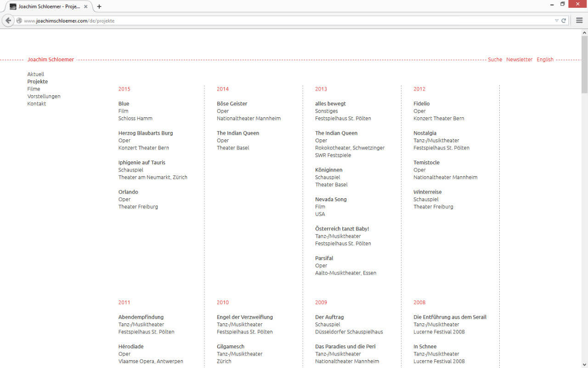
Task: Open the Temistocle project
Action: (x=426, y=162)
